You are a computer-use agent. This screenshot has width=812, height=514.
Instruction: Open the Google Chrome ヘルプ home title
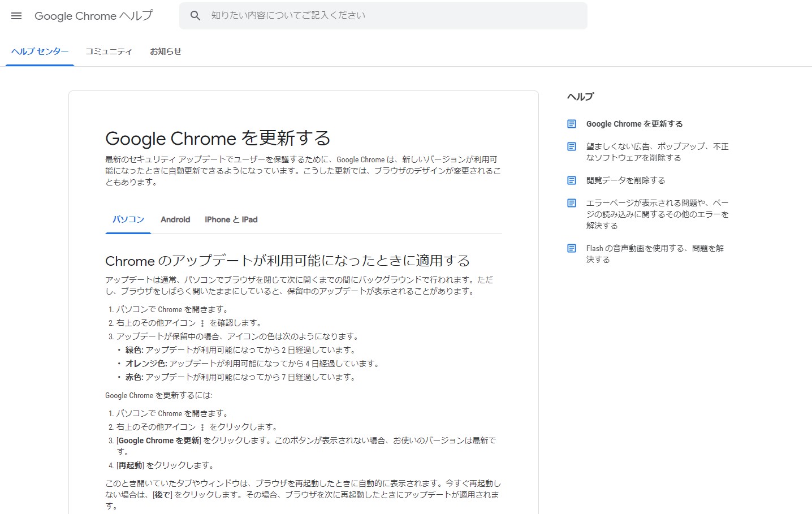(93, 16)
